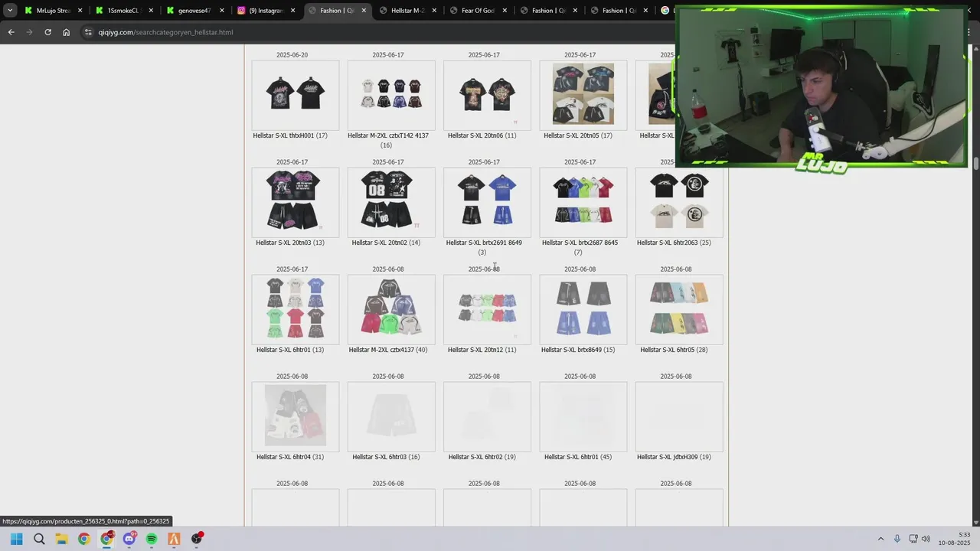Click the Hellstar S-XL jdtxH309 (19) link
The height and width of the screenshot is (551, 980).
tap(674, 457)
